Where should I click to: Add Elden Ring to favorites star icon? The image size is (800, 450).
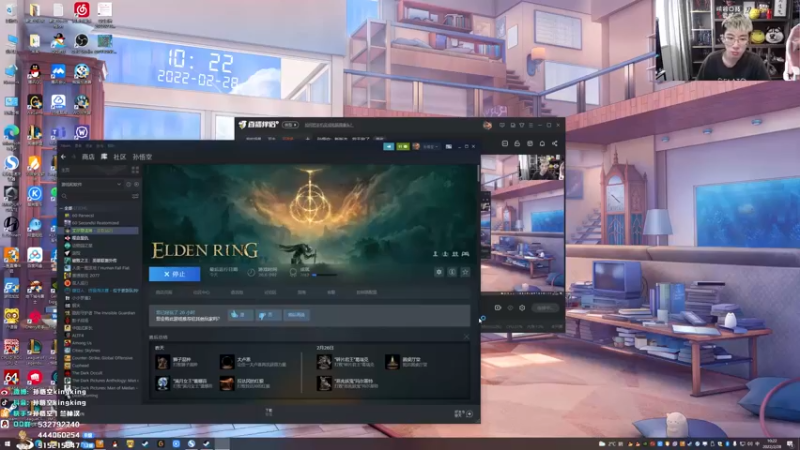[465, 272]
